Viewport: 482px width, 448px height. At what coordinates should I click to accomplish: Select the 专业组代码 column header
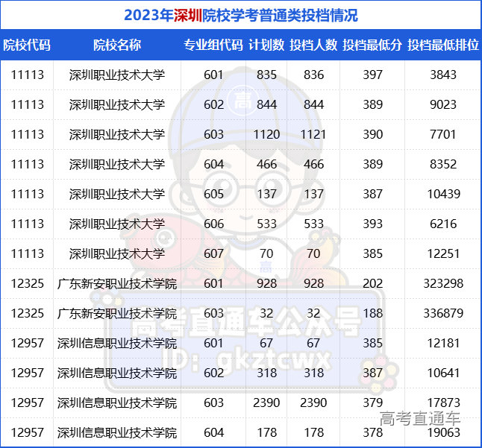tap(213, 45)
